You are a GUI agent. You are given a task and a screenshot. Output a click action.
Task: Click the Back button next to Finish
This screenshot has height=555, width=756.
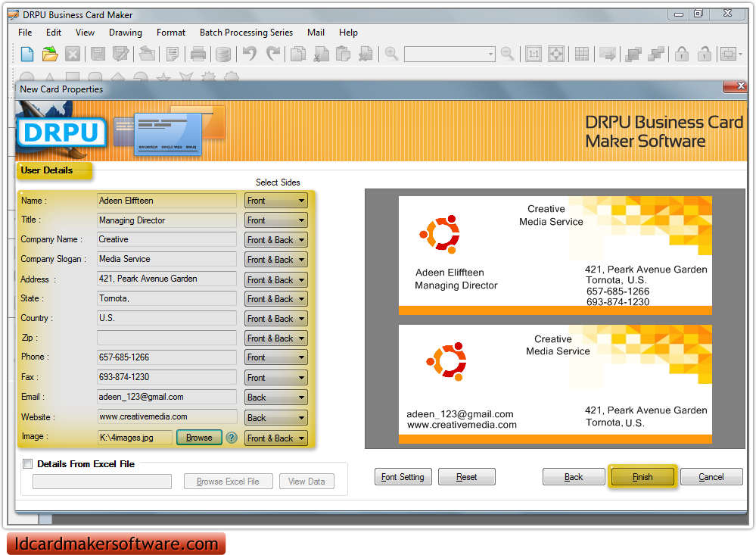(574, 477)
